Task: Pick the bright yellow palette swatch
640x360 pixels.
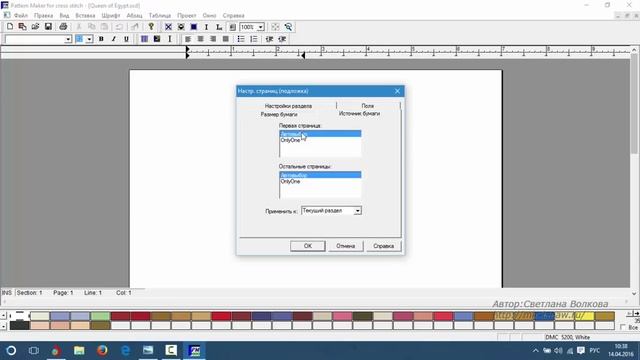Action: 584,316
